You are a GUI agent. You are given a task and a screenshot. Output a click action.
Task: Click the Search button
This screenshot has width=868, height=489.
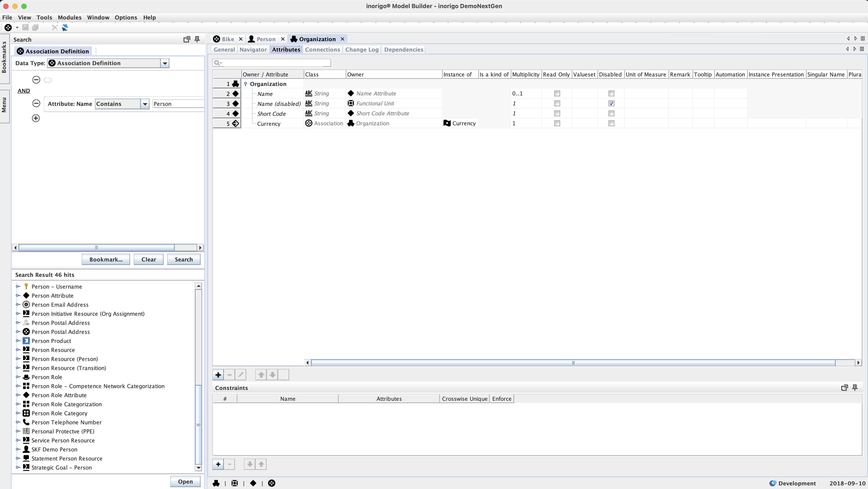click(x=183, y=259)
